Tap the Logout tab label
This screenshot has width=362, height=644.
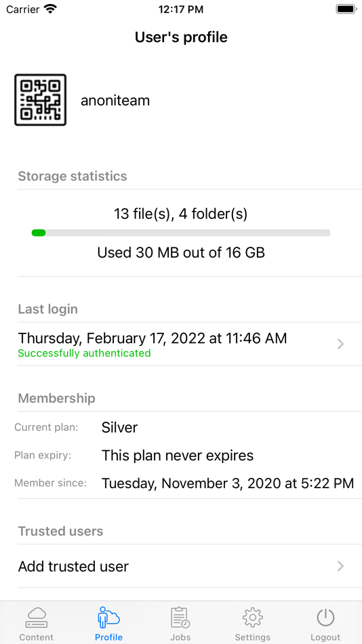tap(325, 637)
